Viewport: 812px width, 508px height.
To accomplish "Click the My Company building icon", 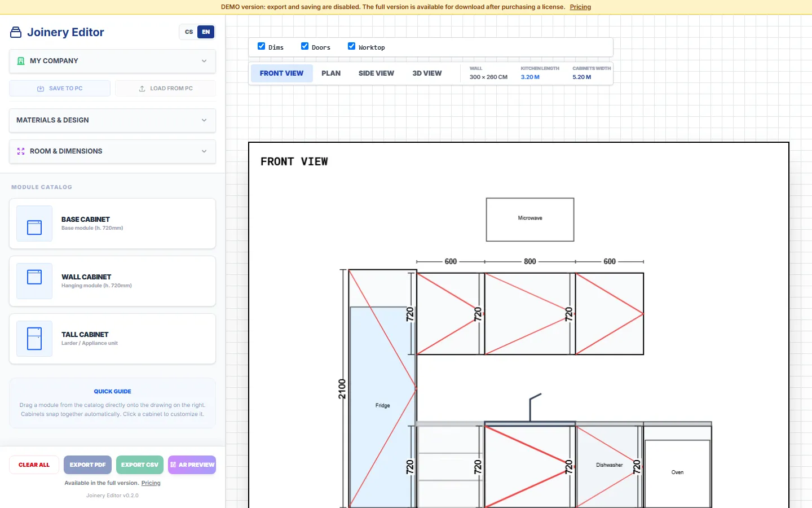I will [x=21, y=61].
